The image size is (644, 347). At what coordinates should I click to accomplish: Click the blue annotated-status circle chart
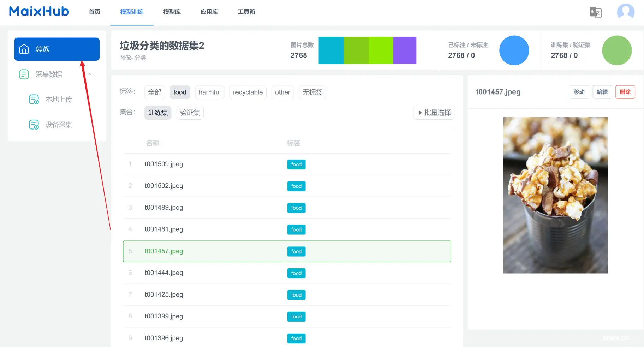point(514,50)
